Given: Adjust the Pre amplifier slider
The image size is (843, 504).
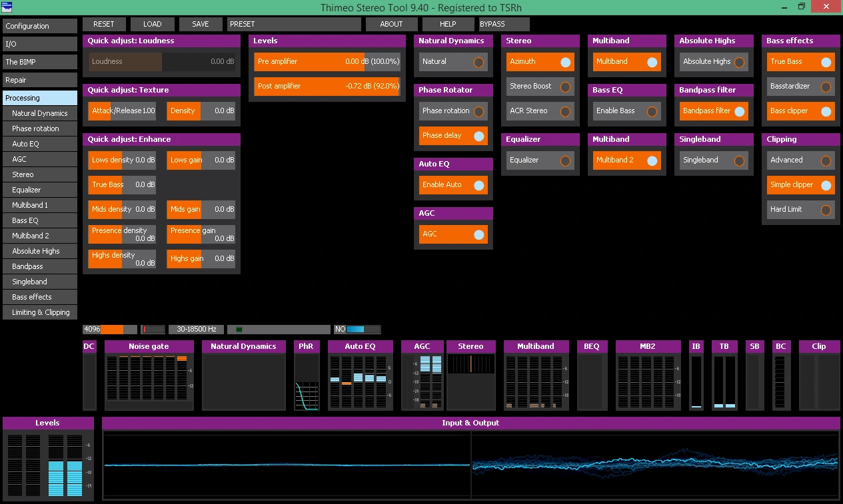Looking at the screenshot, I should point(327,61).
